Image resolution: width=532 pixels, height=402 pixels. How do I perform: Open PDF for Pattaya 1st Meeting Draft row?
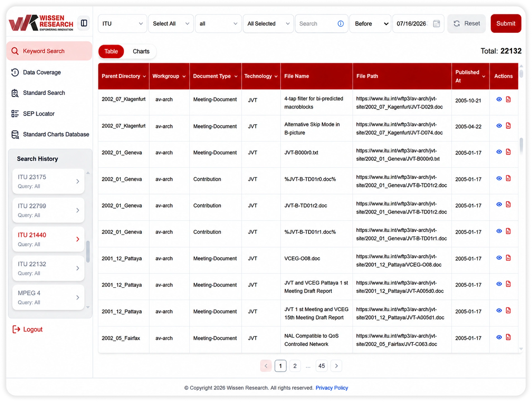508,284
